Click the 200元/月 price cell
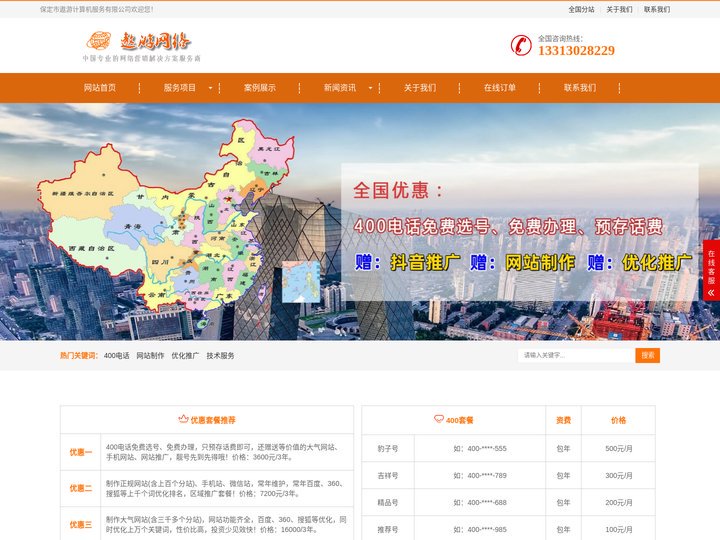This screenshot has width=720, height=540. pyautogui.click(x=619, y=503)
